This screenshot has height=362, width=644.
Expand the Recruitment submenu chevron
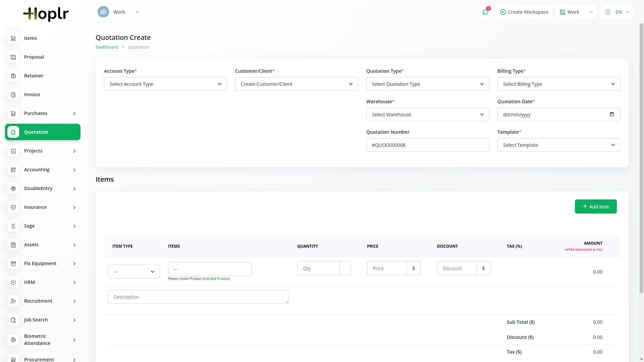point(74,301)
